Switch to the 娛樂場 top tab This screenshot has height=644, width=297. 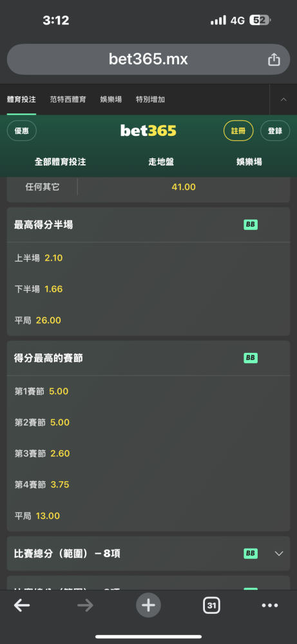point(111,99)
